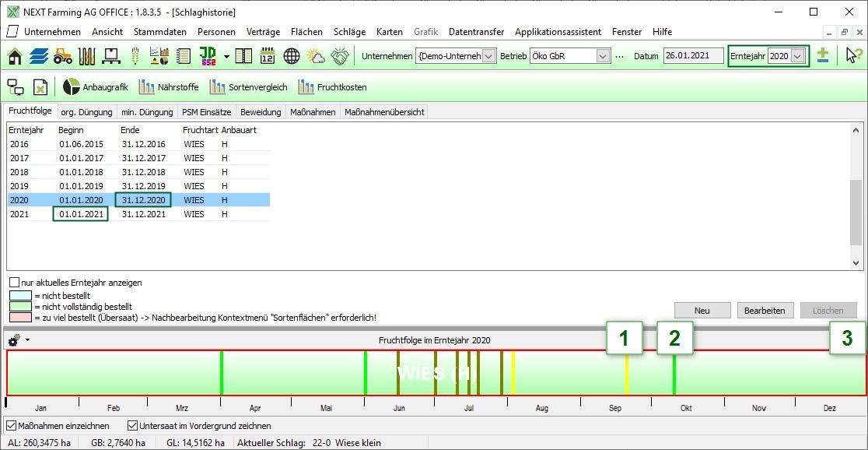868x450 pixels.
Task: Enable 'nur aktuelles Erntejahr anzeigen' checkbox
Action: point(15,283)
